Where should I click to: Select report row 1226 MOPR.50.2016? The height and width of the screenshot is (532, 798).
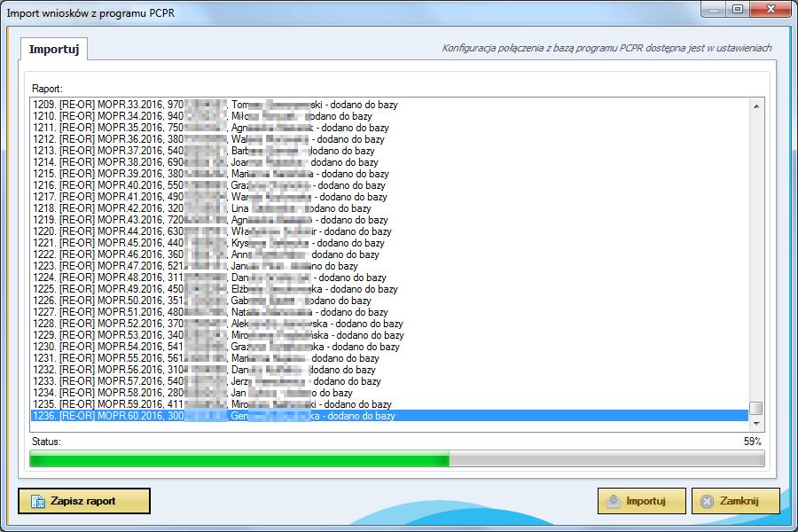389,301
